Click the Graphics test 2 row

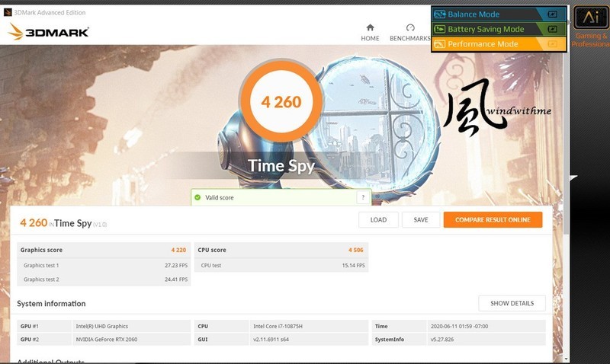(x=104, y=279)
